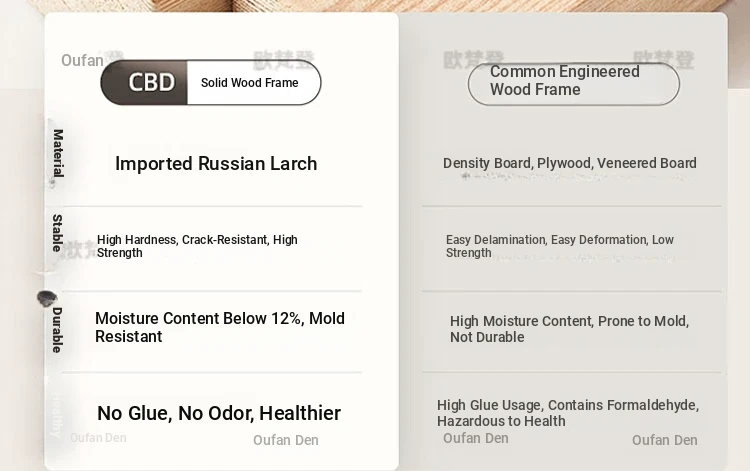
Task: Switch to the vertical Durable tab
Action: (57, 329)
